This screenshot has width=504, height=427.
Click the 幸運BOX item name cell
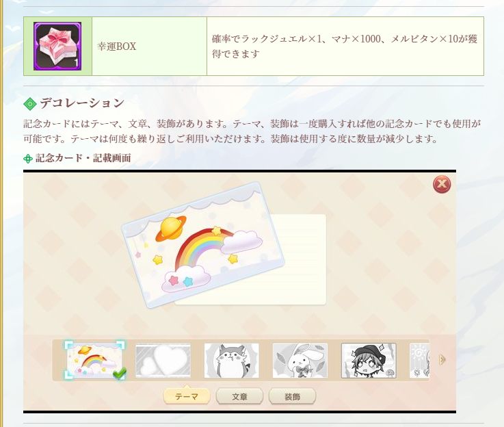point(150,47)
